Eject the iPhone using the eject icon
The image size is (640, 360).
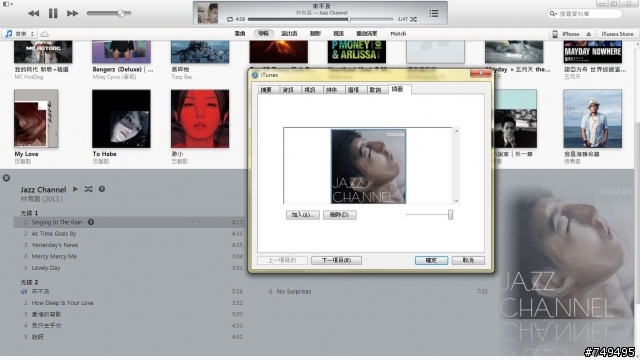[589, 34]
